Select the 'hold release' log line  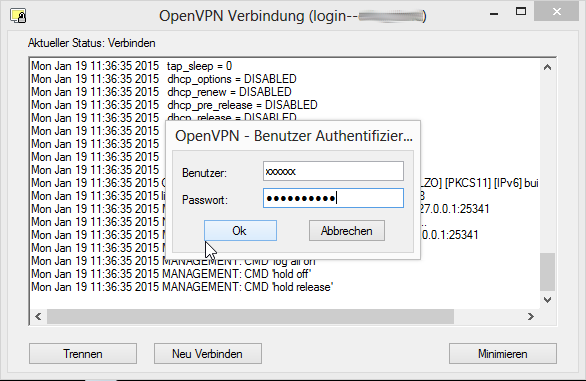click(x=182, y=287)
